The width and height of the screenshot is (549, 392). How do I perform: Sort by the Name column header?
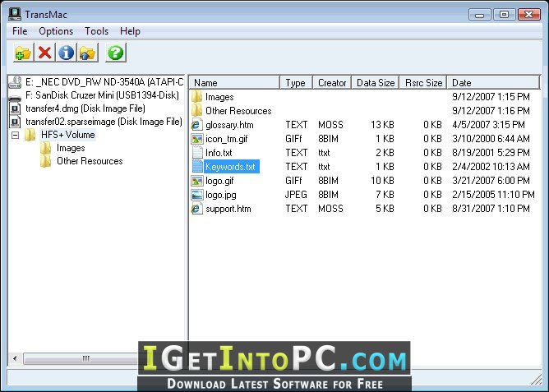[234, 83]
